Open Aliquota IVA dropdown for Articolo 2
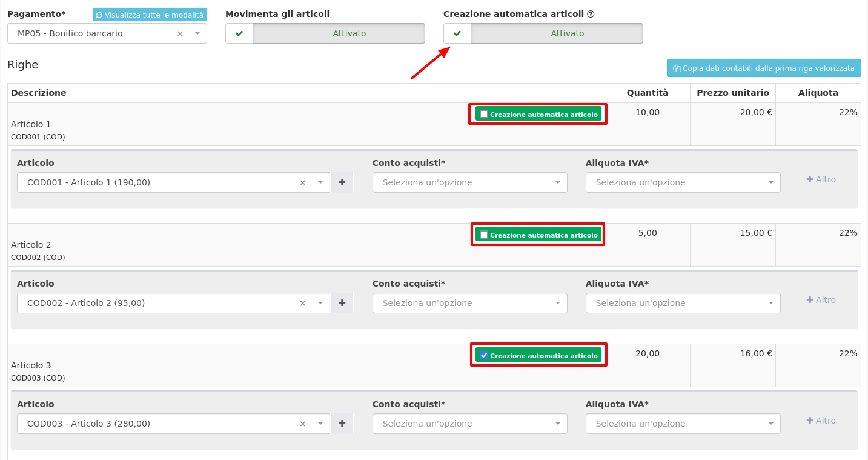The image size is (868, 460). 683,303
